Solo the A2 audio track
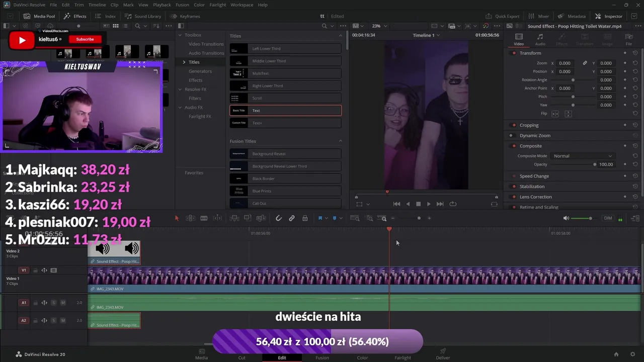Screen dimensions: 644x362 click(54, 320)
